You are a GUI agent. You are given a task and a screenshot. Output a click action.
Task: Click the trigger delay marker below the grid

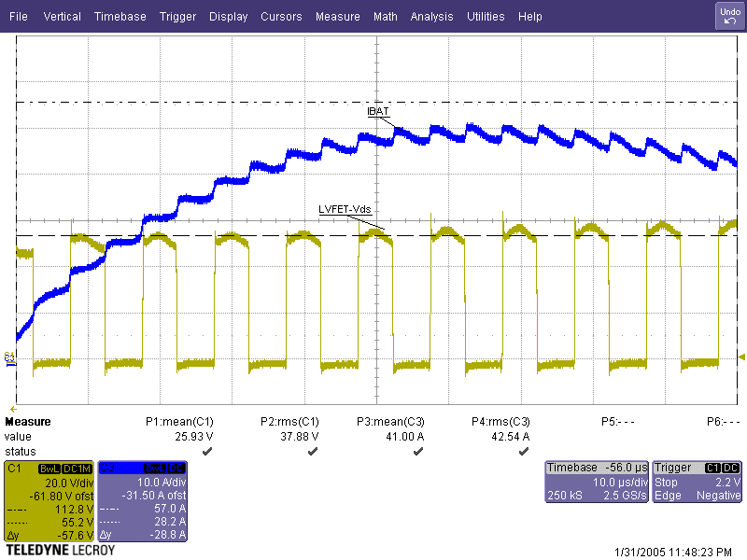13,409
